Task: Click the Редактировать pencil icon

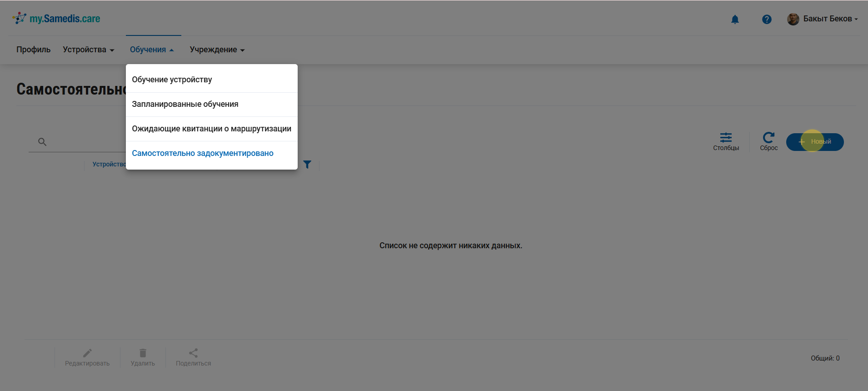Action: 87,353
